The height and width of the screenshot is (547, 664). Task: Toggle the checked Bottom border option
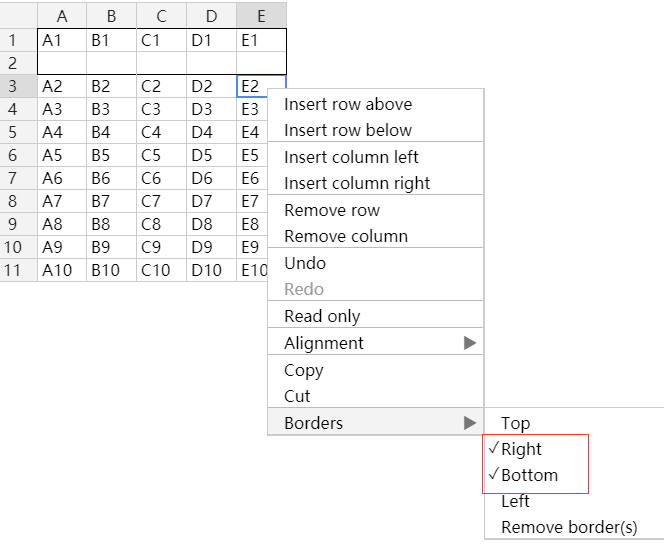(574, 475)
